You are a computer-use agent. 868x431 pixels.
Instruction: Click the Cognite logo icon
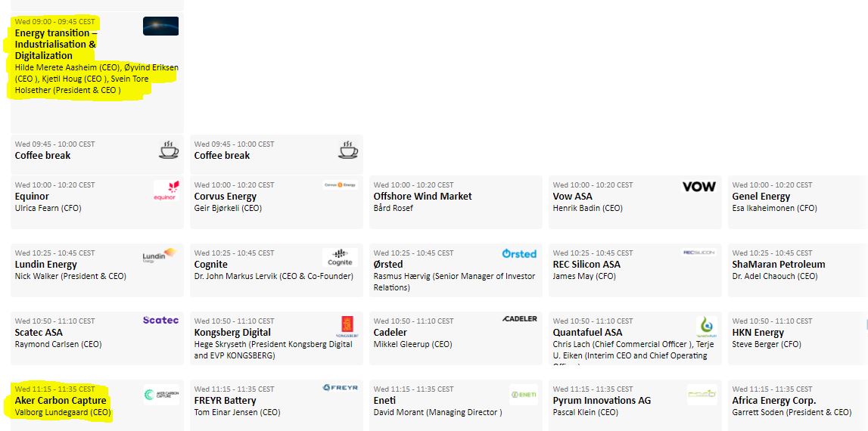point(340,258)
